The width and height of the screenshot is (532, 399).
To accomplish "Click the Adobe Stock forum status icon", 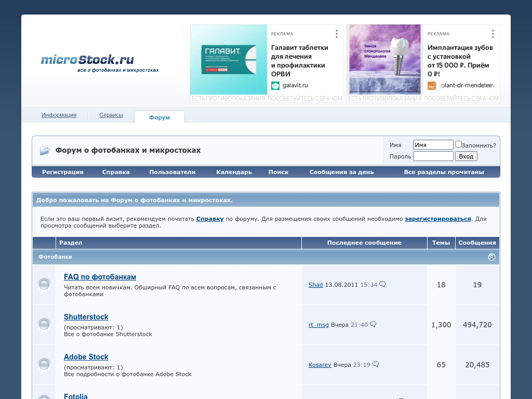I will point(44,365).
